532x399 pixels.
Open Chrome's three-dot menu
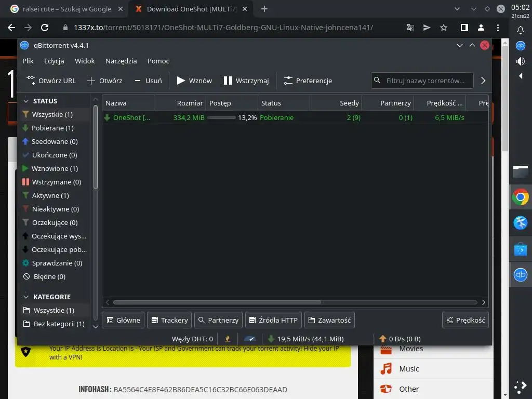pyautogui.click(x=498, y=28)
